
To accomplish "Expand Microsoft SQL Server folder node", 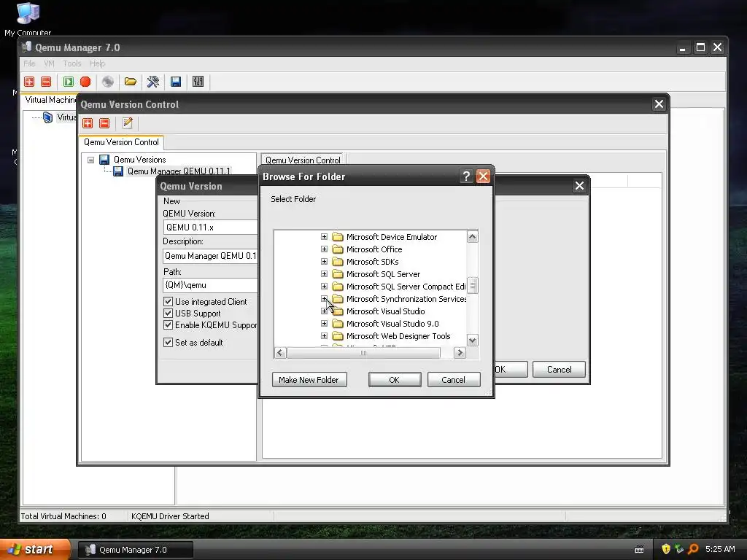I will [324, 274].
